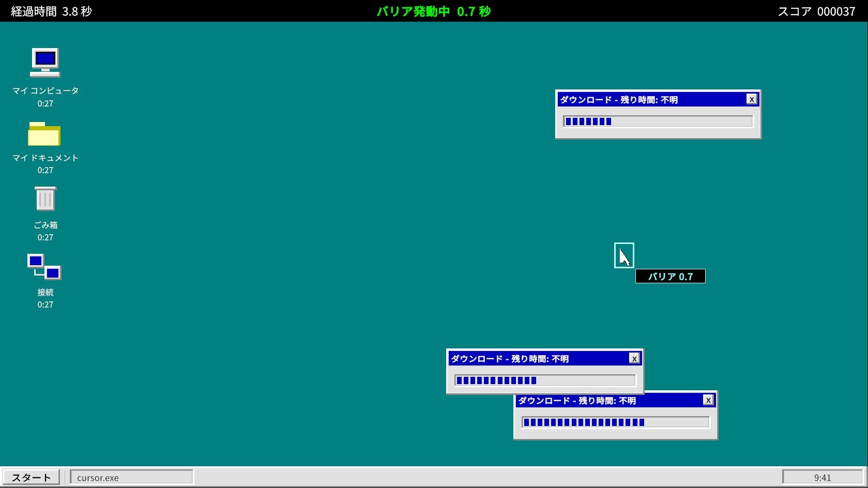Close the lowest ダウンロード window on screen
The width and height of the screenshot is (868, 488).
point(708,400)
